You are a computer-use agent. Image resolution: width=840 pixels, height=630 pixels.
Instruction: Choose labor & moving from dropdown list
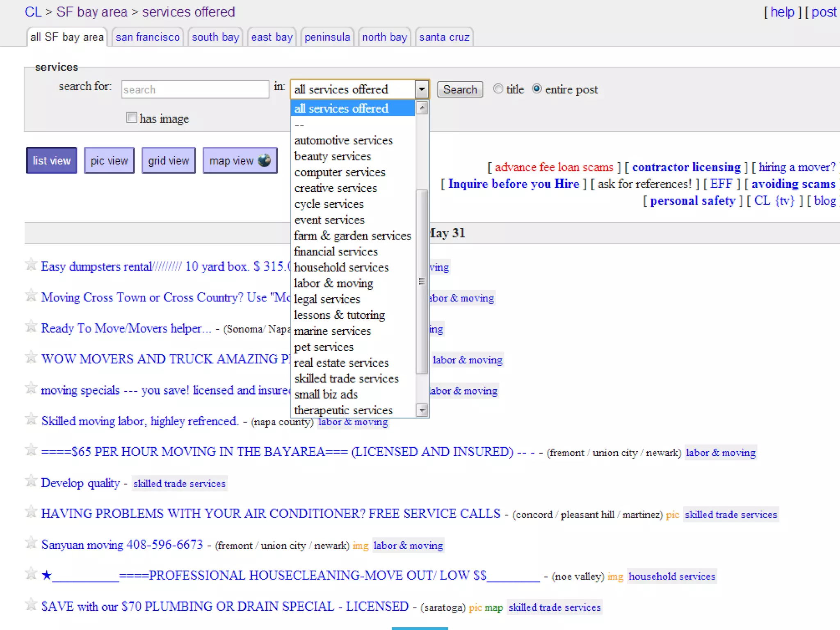[x=333, y=283]
